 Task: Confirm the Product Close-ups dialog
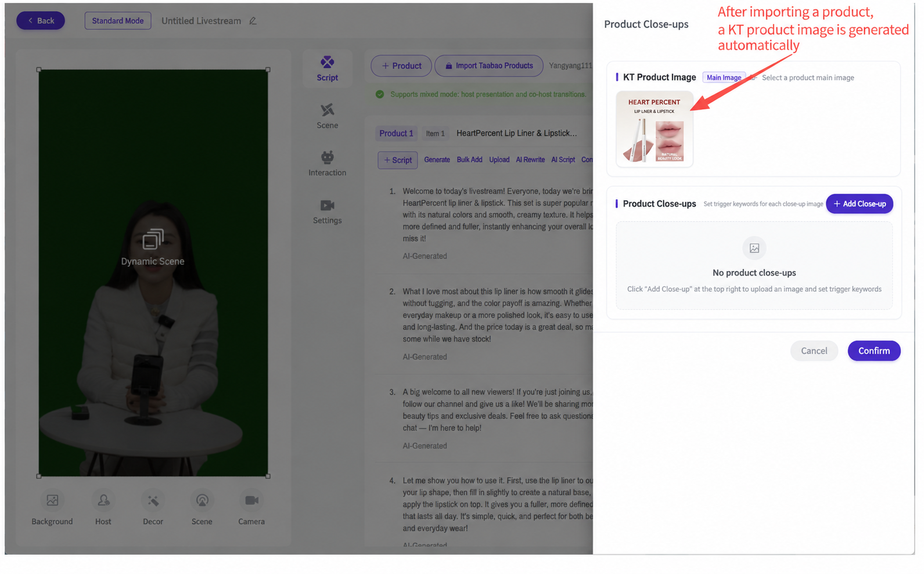[x=873, y=351]
